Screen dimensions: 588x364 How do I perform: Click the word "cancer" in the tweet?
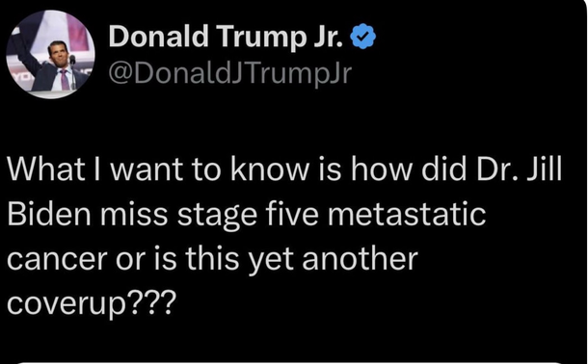pyautogui.click(x=57, y=260)
